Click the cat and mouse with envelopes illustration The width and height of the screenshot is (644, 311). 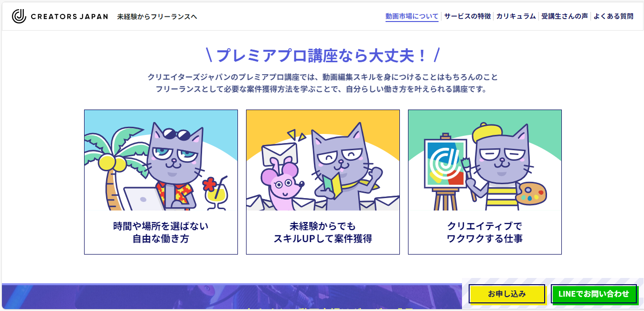(323, 160)
